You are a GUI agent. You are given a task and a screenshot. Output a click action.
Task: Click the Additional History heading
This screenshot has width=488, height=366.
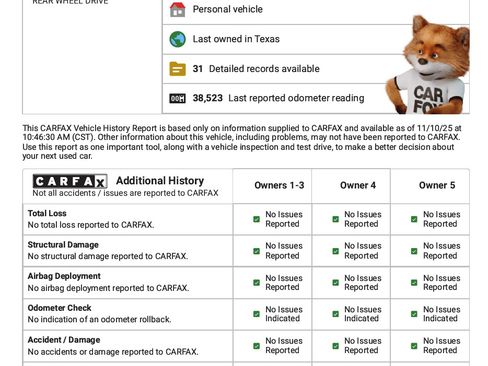tap(160, 181)
